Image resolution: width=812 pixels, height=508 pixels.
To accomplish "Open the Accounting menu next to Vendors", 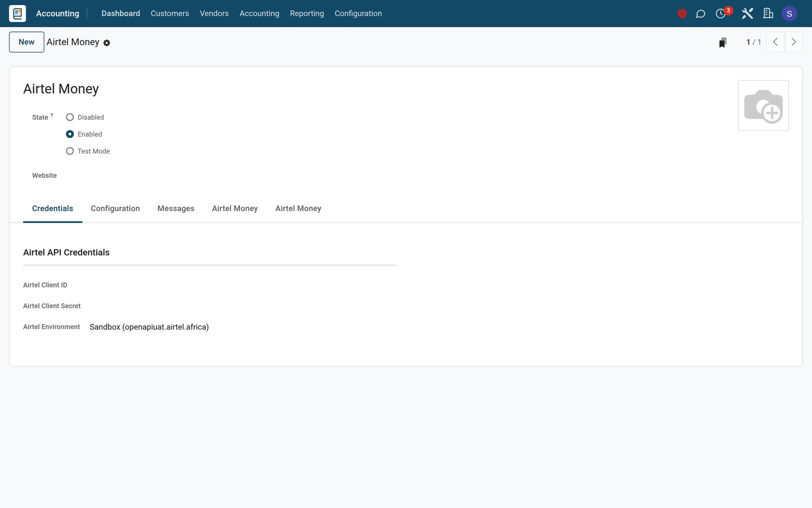I will click(259, 14).
